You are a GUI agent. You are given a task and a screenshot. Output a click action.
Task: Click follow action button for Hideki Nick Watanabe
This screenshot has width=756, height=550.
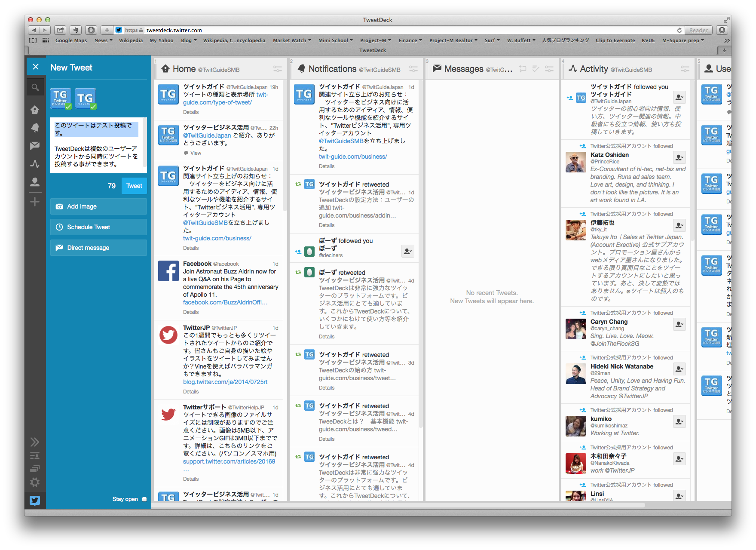tap(679, 369)
